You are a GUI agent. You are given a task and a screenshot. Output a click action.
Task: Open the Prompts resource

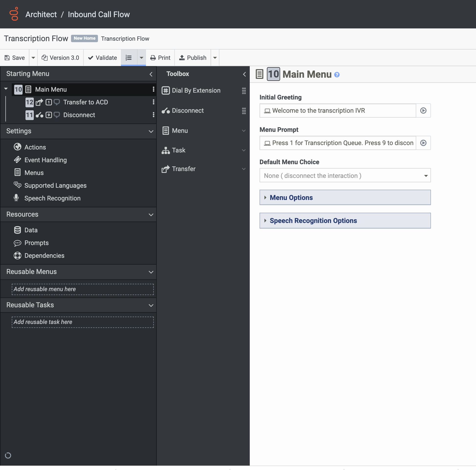pyautogui.click(x=36, y=243)
